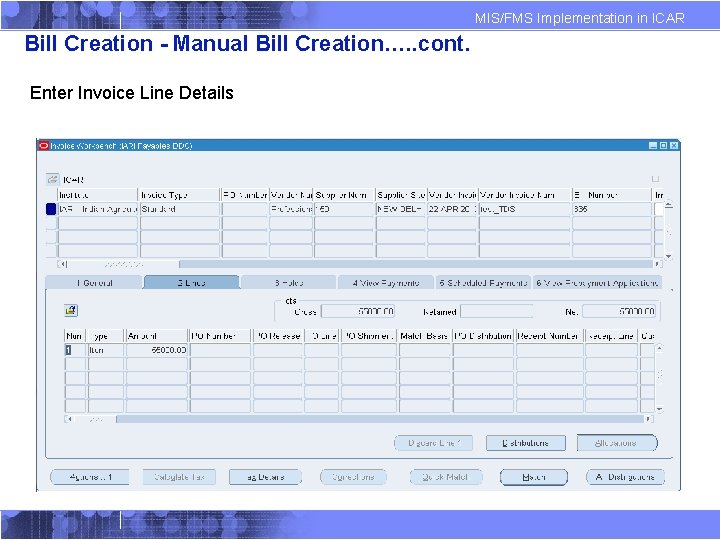Click the left arrow of the invoice header scrollbar
The image size is (720, 540).
(x=62, y=264)
